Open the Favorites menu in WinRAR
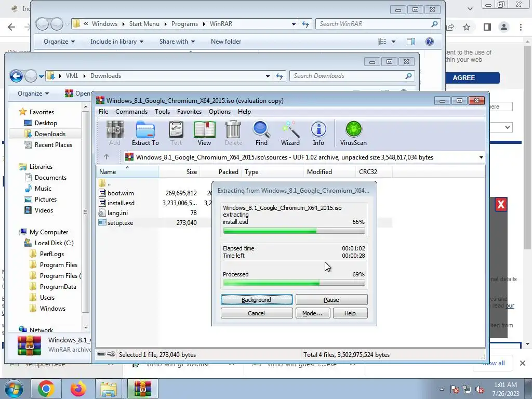The image size is (532, 399). [x=189, y=112]
